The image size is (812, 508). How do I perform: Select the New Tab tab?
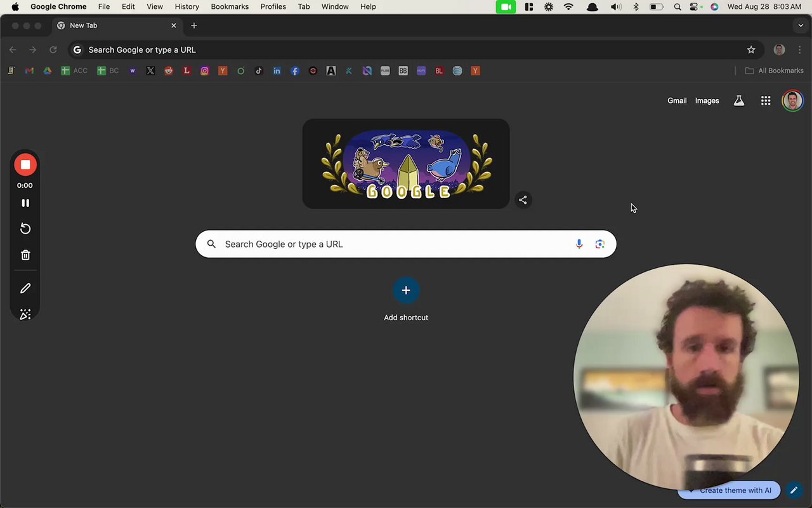click(117, 25)
